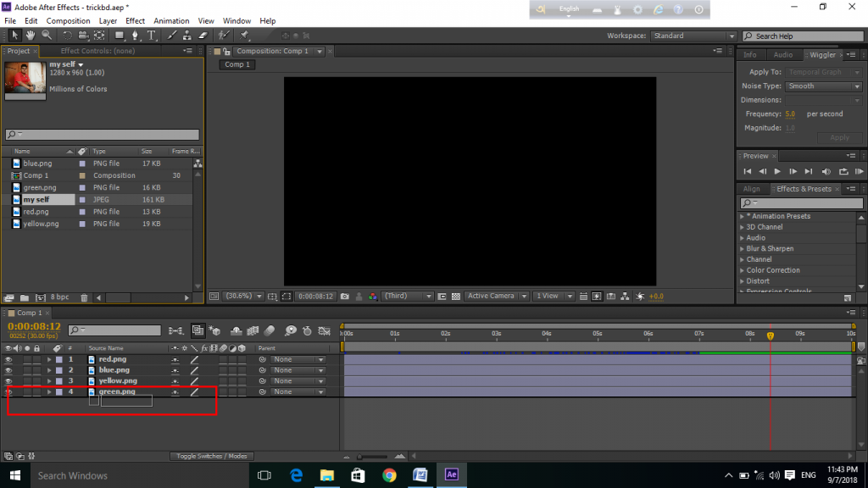Jump to last frame in Preview
This screenshot has height=488, width=868.
[809, 171]
